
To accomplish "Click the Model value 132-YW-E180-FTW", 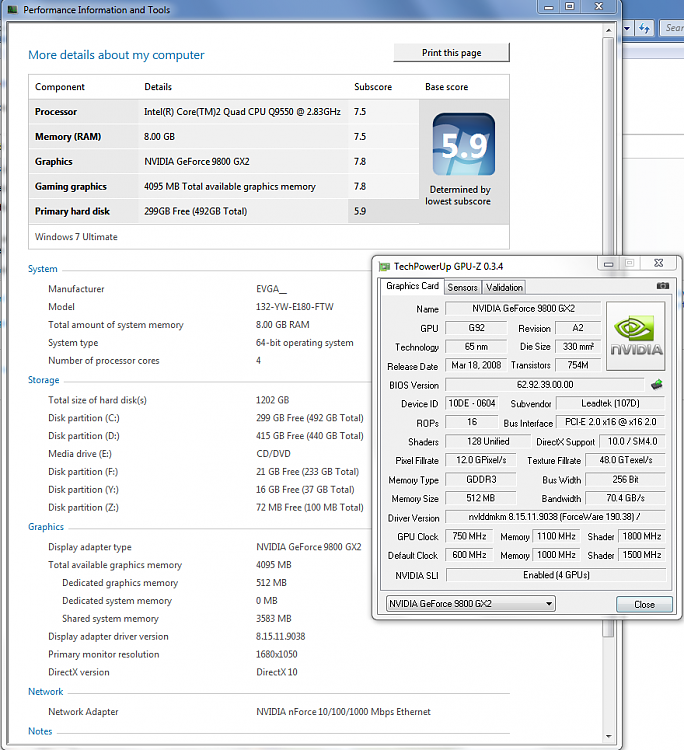I will [x=295, y=307].
